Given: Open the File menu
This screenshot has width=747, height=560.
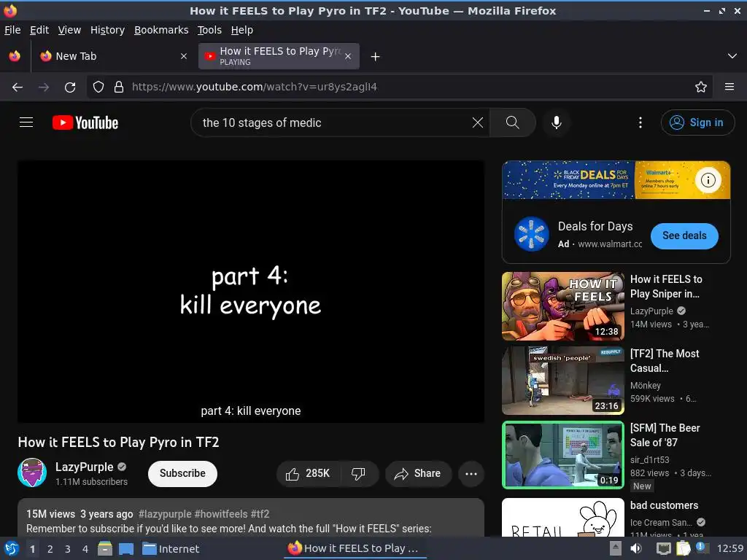Looking at the screenshot, I should [x=12, y=30].
